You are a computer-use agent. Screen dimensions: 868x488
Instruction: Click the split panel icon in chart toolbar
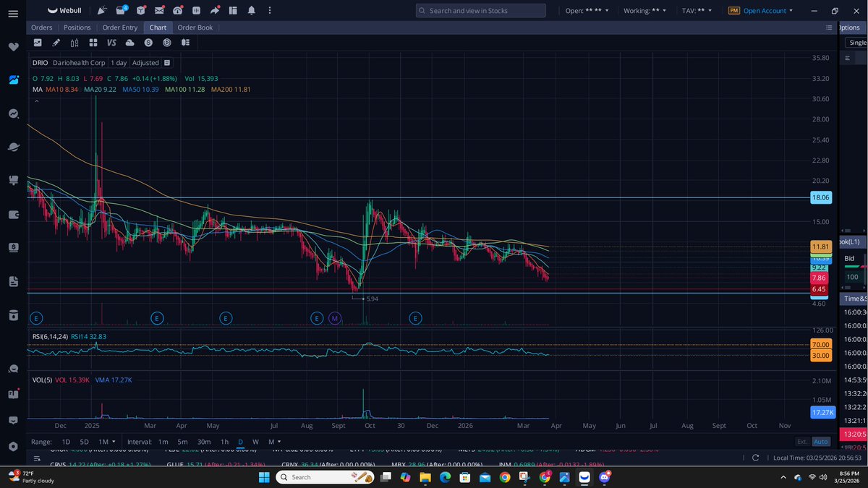[185, 43]
